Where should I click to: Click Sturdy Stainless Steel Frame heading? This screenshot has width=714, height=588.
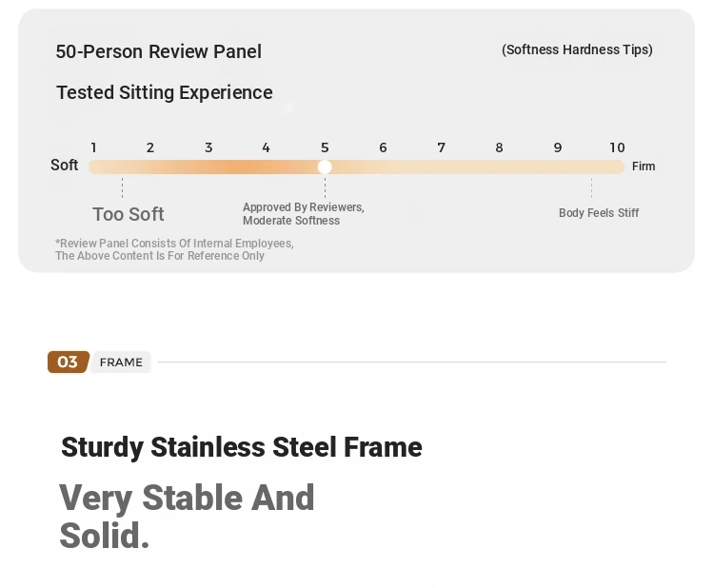click(242, 446)
